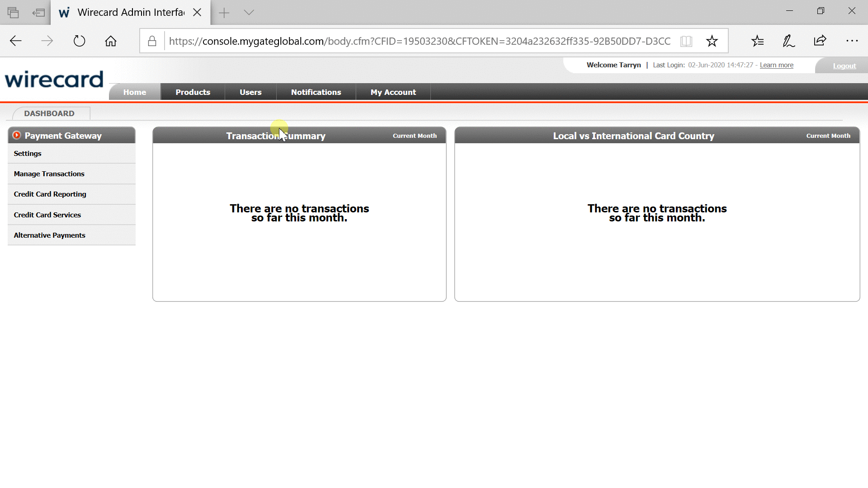
Task: Open the share page icon
Action: coord(820,41)
